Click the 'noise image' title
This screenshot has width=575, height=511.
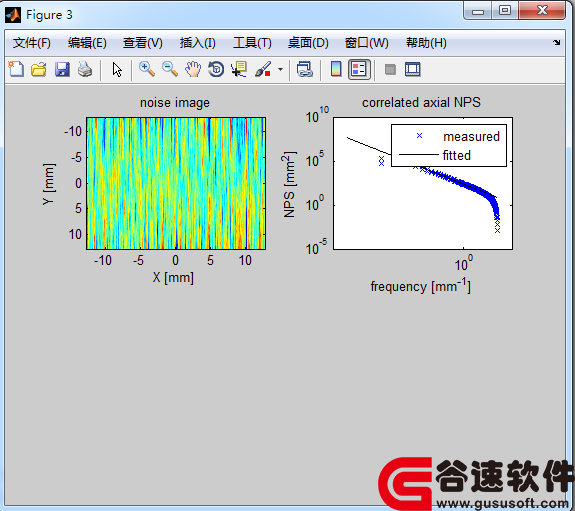click(x=175, y=103)
